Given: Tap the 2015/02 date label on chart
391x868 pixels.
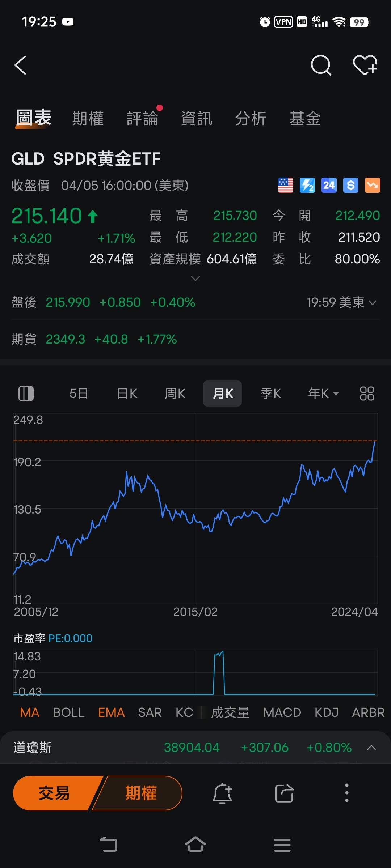Looking at the screenshot, I should [x=195, y=612].
